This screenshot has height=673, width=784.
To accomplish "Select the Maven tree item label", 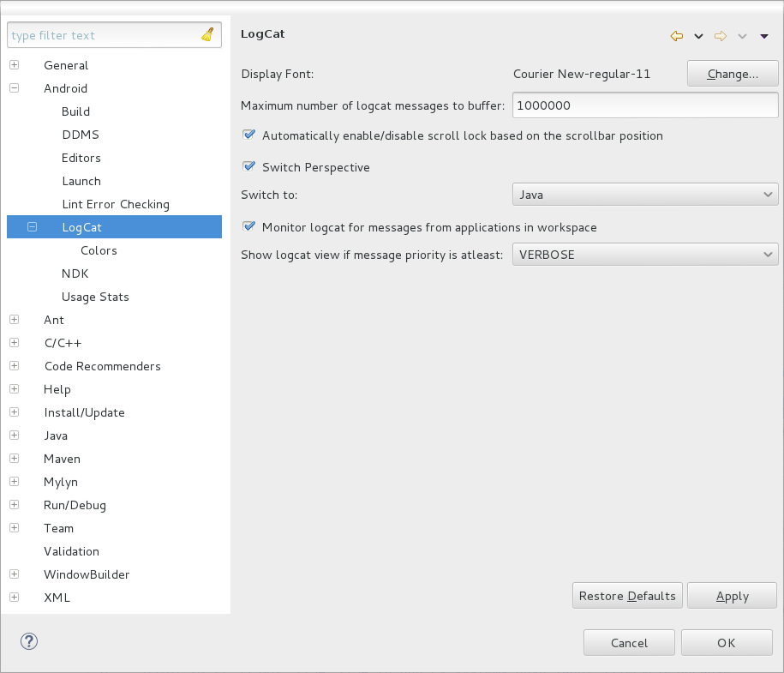I will click(x=62, y=459).
